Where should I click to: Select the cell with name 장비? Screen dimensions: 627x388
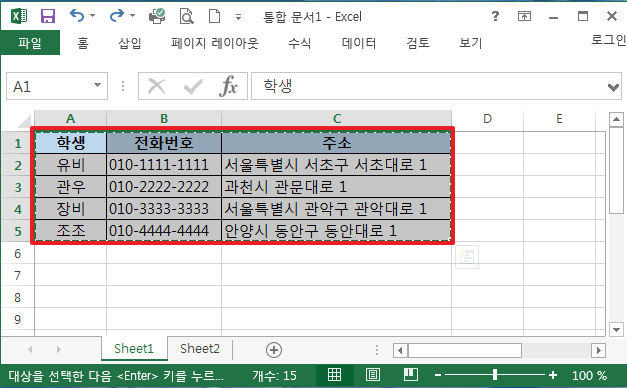(x=71, y=209)
